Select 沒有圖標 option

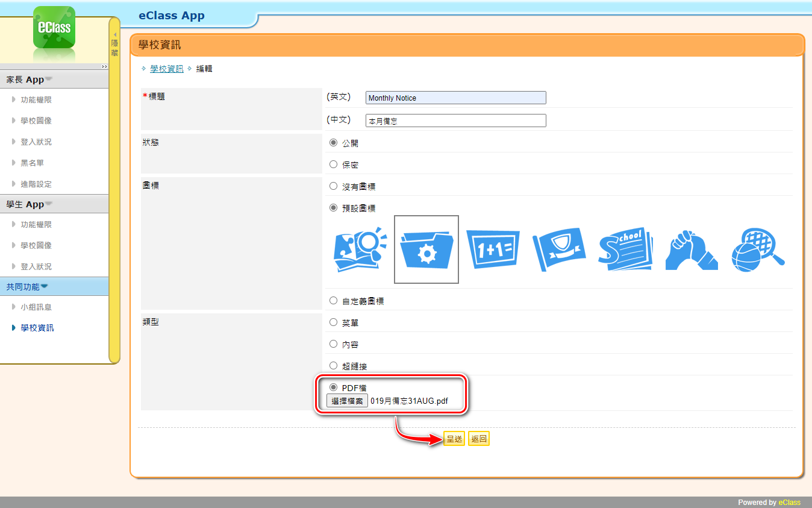click(x=333, y=186)
